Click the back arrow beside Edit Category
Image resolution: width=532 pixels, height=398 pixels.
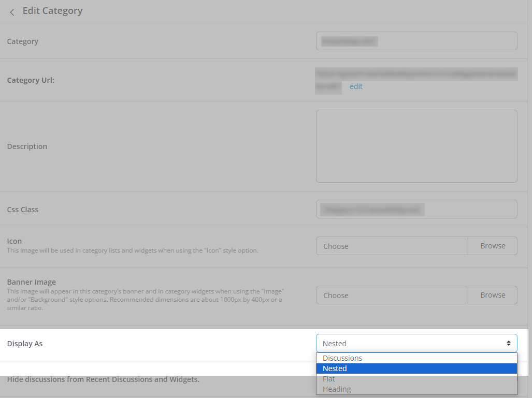click(12, 12)
